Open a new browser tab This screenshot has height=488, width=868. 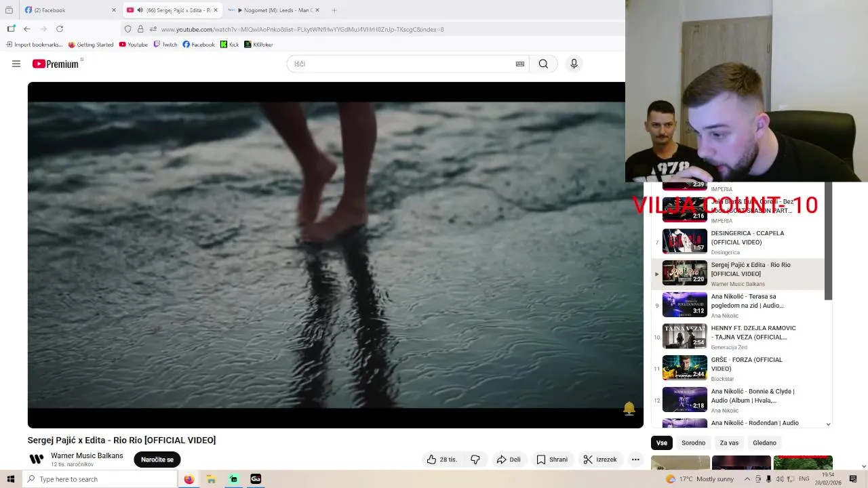[x=334, y=10]
